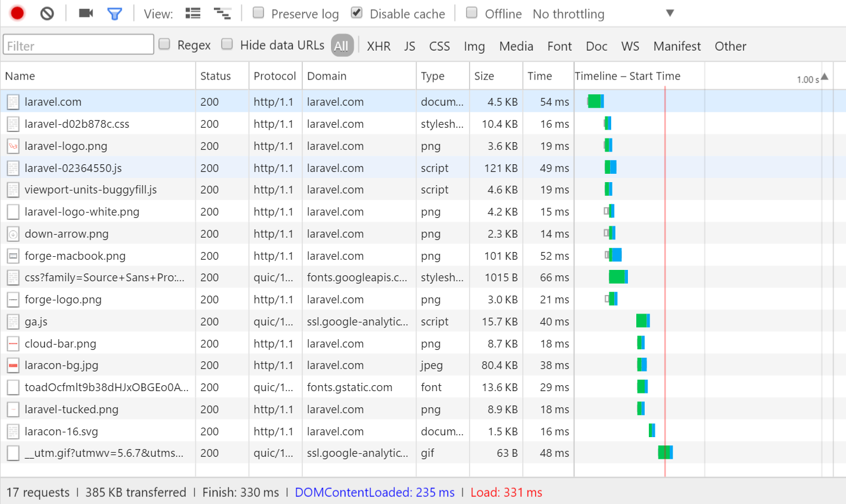This screenshot has height=504, width=846.
Task: Filter requests by CSS
Action: pyautogui.click(x=440, y=47)
